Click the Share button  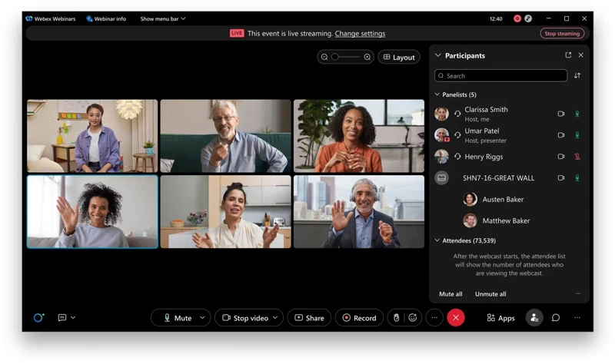coord(310,318)
